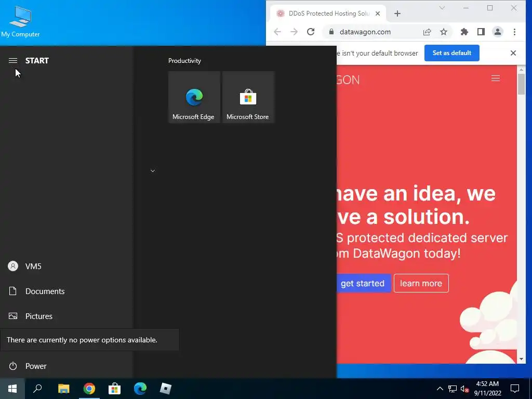
Task: Open Microsoft Edge taskbar icon
Action: pyautogui.click(x=140, y=389)
